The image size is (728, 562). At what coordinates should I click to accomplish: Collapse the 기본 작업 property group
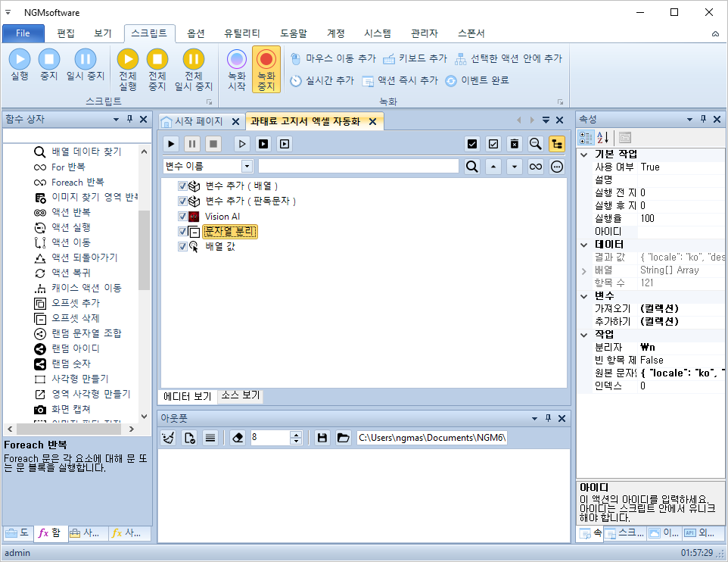[584, 155]
